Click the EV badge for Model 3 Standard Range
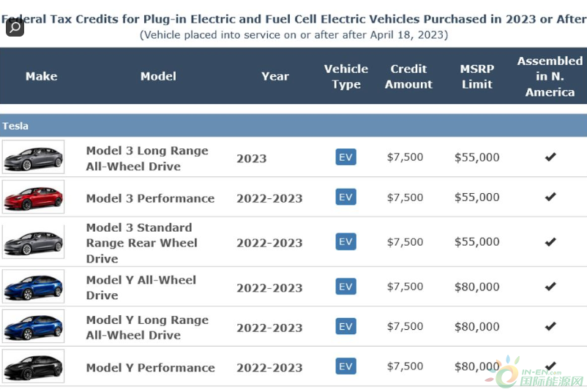This screenshot has height=392, width=587. click(345, 241)
